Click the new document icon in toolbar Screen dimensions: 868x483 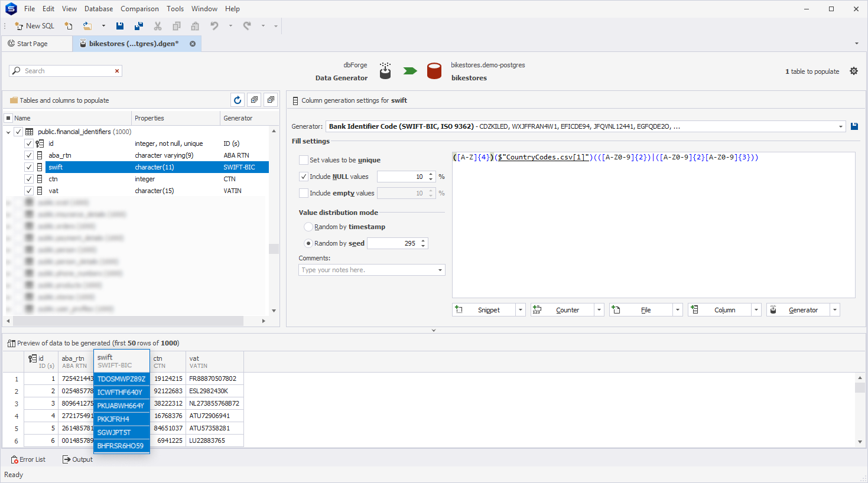pos(69,26)
